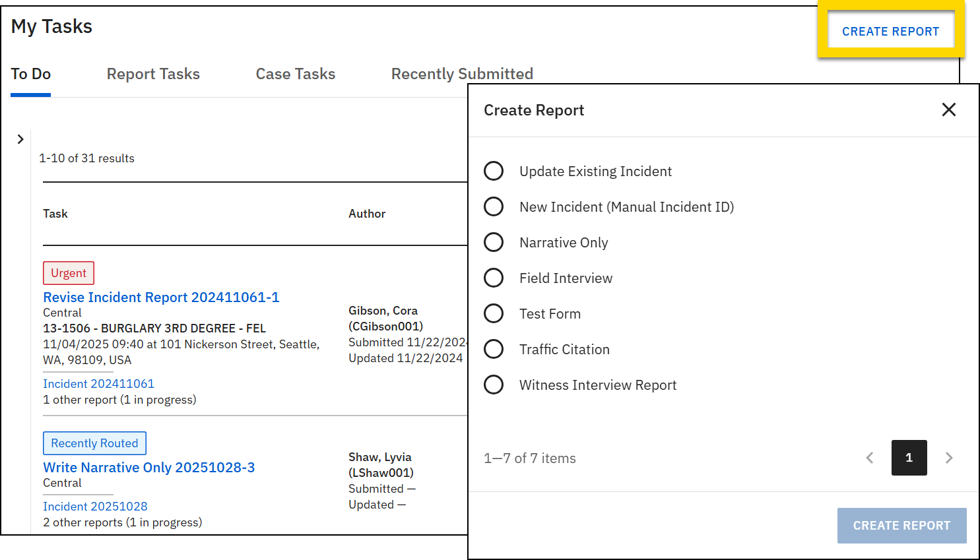The height and width of the screenshot is (560, 980).
Task: Go to the next page of report types
Action: (949, 458)
